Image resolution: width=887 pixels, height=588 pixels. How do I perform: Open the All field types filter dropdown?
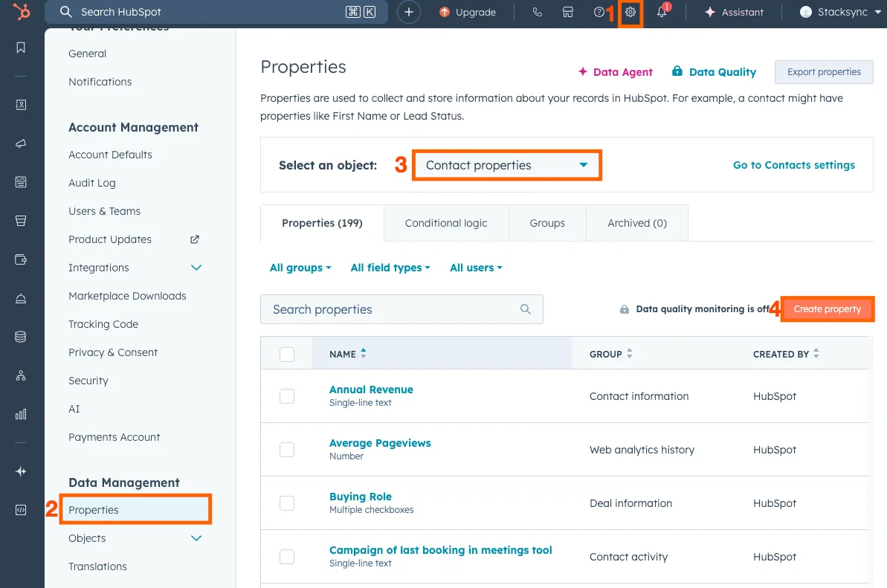pyautogui.click(x=390, y=268)
